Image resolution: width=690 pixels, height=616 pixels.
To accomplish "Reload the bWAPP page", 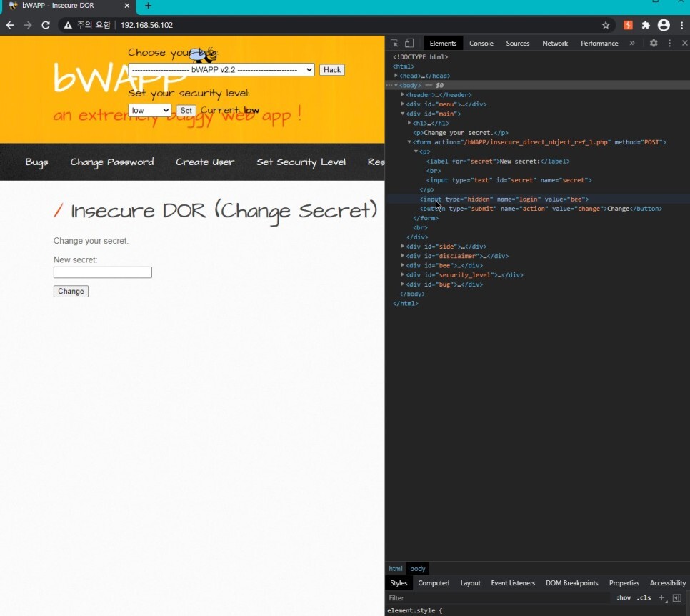I will click(45, 25).
